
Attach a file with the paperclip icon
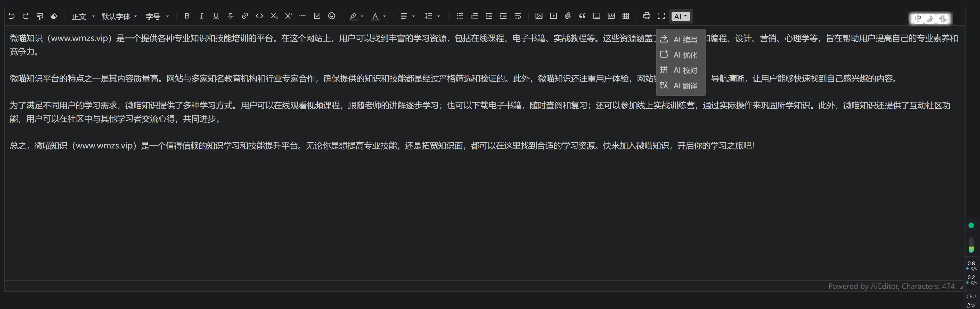[x=568, y=16]
